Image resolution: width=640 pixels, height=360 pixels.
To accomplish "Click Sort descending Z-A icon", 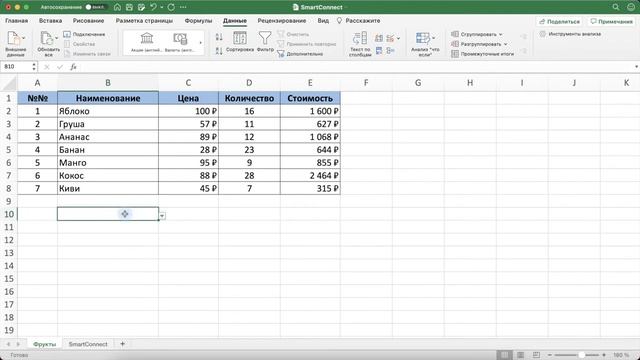I will click(x=219, y=51).
